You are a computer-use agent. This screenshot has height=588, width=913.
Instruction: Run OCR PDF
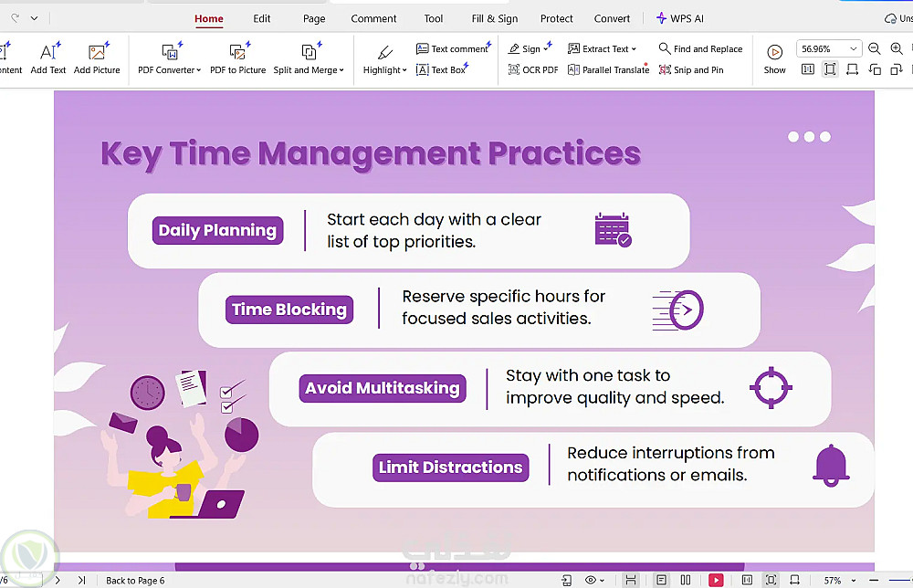(x=533, y=70)
